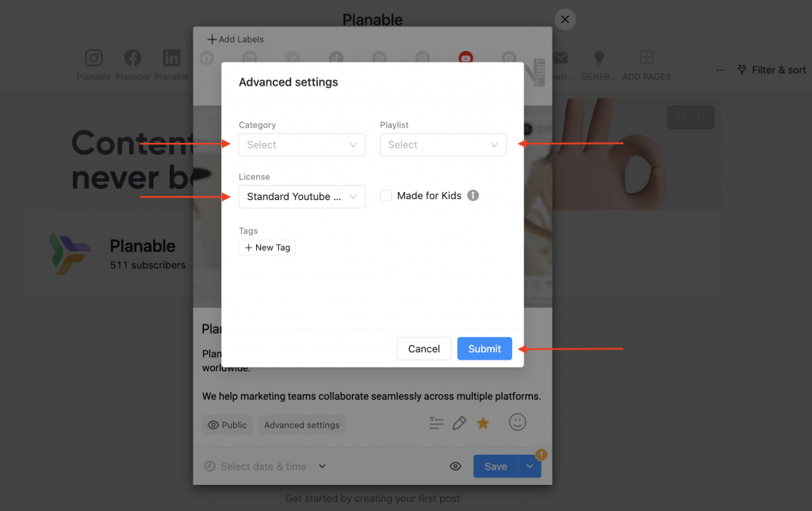This screenshot has height=511, width=812.
Task: Select the LinkedIn icon in the post composer
Action: pyautogui.click(x=250, y=57)
